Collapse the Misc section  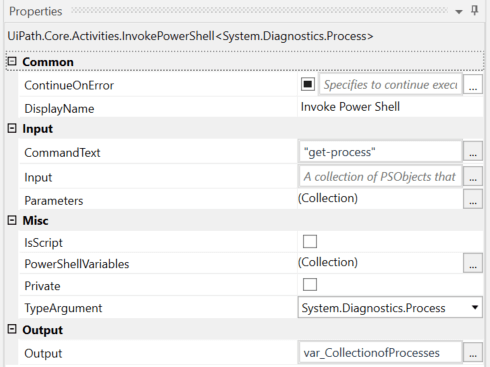click(12, 220)
